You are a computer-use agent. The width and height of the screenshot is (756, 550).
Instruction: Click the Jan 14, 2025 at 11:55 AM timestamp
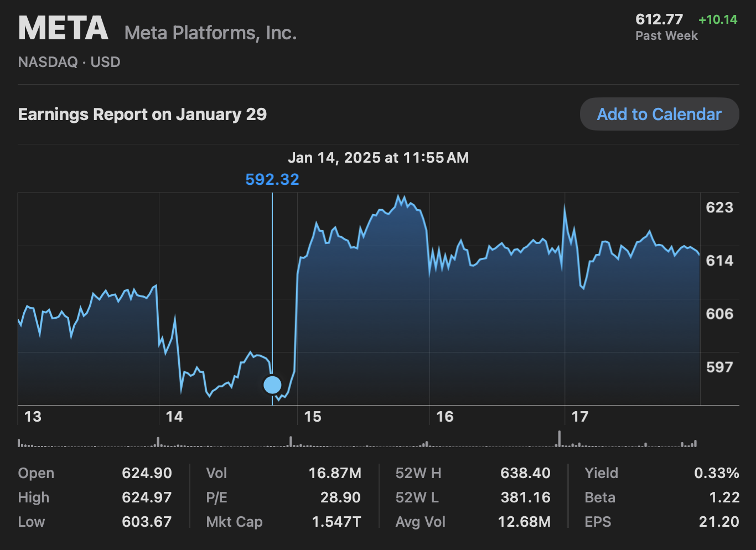378,158
